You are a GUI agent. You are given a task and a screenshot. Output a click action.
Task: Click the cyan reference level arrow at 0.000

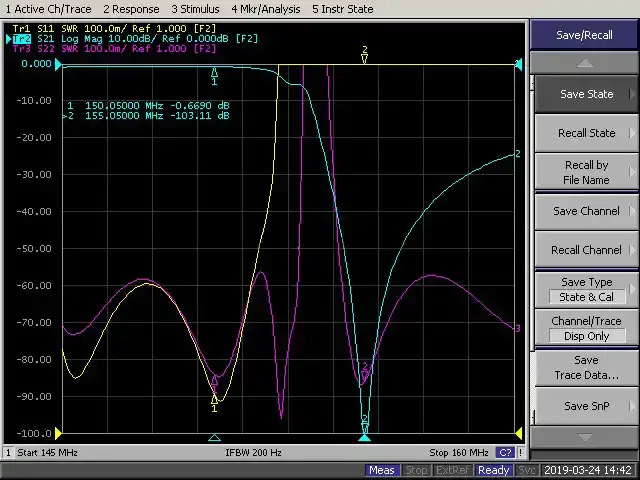coord(58,64)
